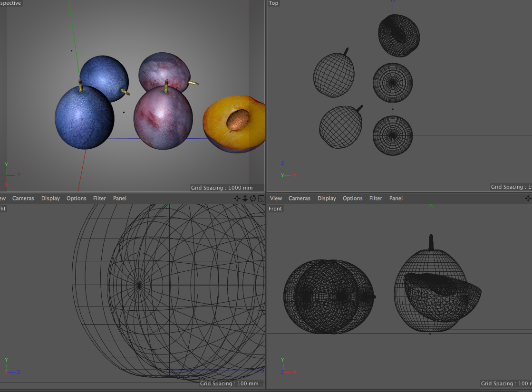This screenshot has width=532, height=392.
Task: Open Filter menu of the Right viewport
Action: pyautogui.click(x=99, y=198)
